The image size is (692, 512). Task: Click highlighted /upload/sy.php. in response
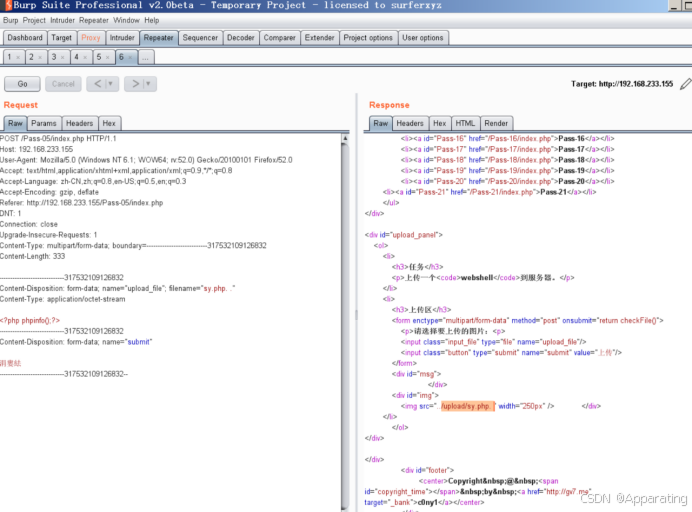(x=467, y=406)
